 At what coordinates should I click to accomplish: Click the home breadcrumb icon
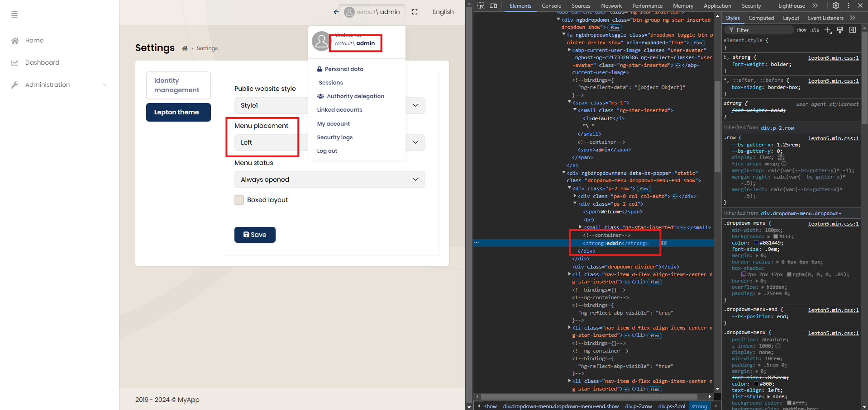tap(185, 48)
